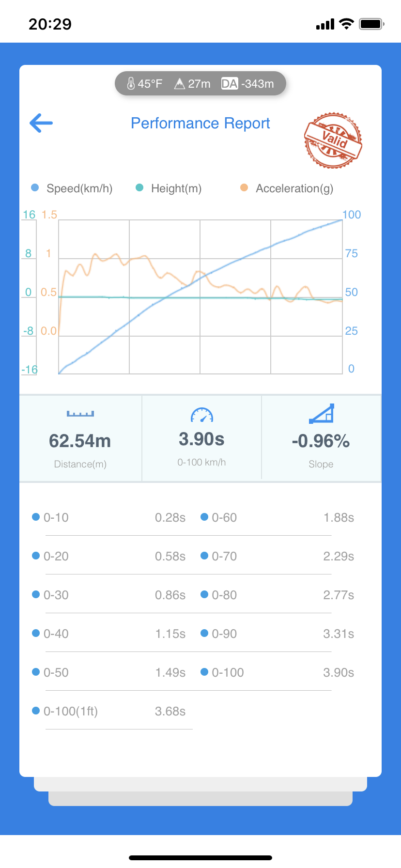Tap the orange Acceleration legend dot
This screenshot has width=401, height=868.
(x=244, y=188)
